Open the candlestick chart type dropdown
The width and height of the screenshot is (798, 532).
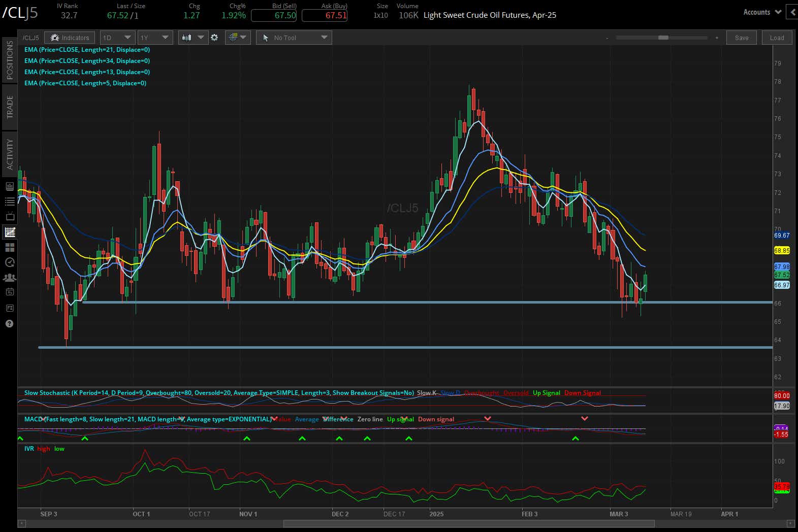tap(193, 38)
